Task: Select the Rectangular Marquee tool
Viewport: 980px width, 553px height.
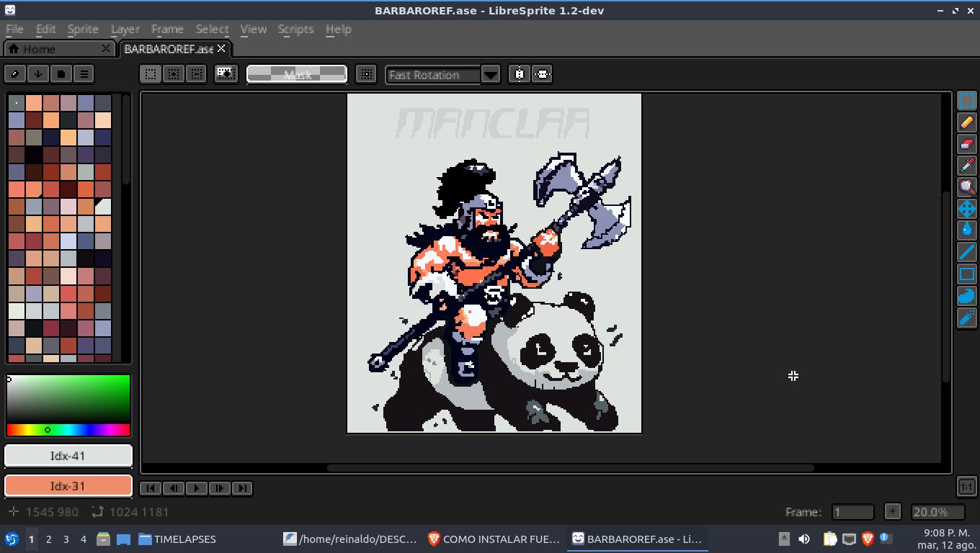Action: (966, 101)
